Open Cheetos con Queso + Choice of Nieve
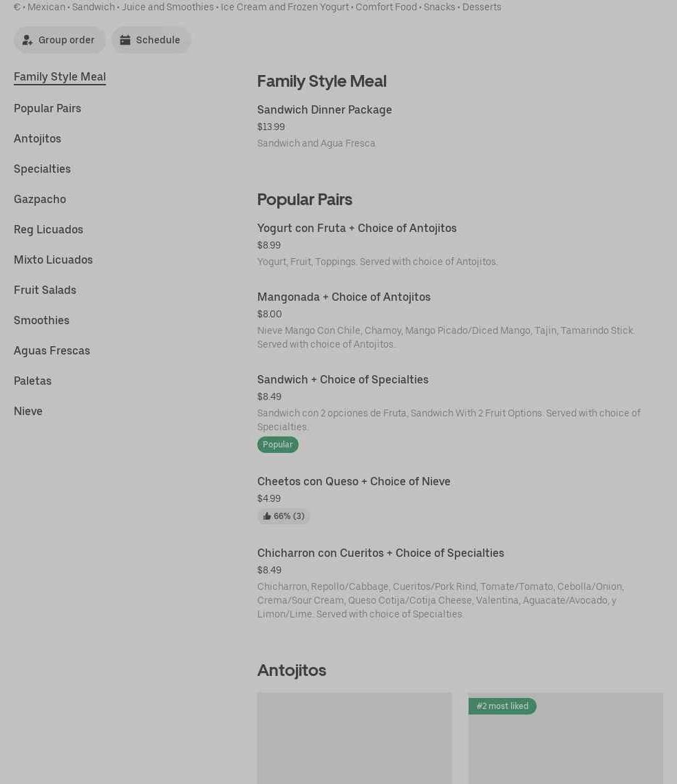Screen dimensions: 677x784 (354, 481)
